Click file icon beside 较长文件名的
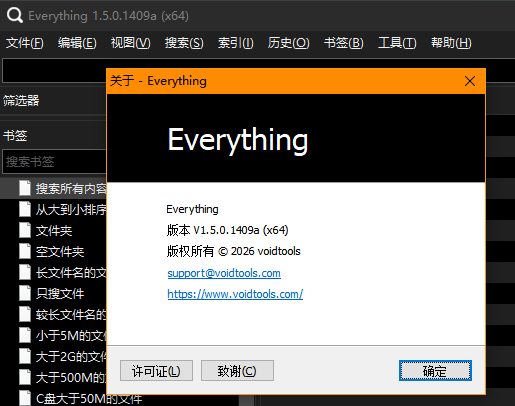 (x=25, y=314)
